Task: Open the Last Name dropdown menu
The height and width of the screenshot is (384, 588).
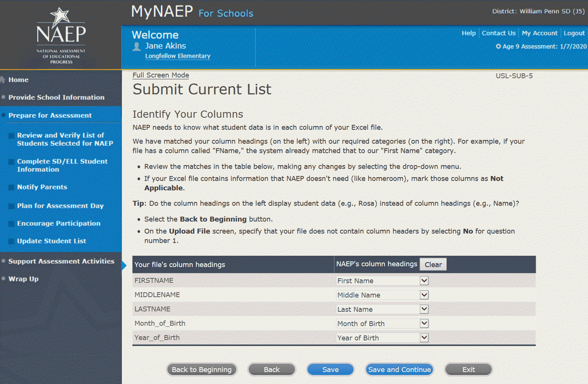Action: click(x=424, y=309)
